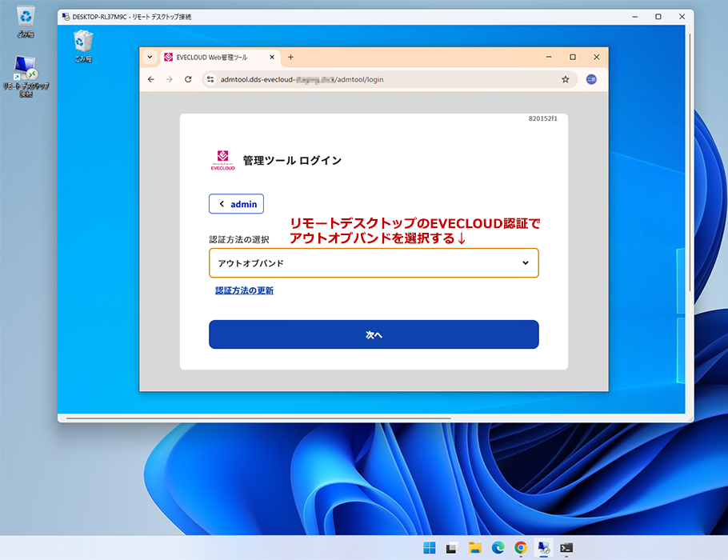Reload the page in Chrome

[x=188, y=79]
